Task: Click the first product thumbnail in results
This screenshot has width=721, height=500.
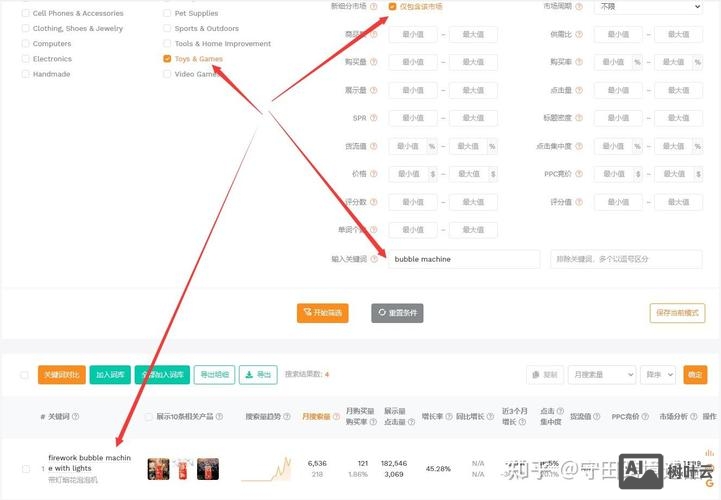Action: pyautogui.click(x=158, y=468)
